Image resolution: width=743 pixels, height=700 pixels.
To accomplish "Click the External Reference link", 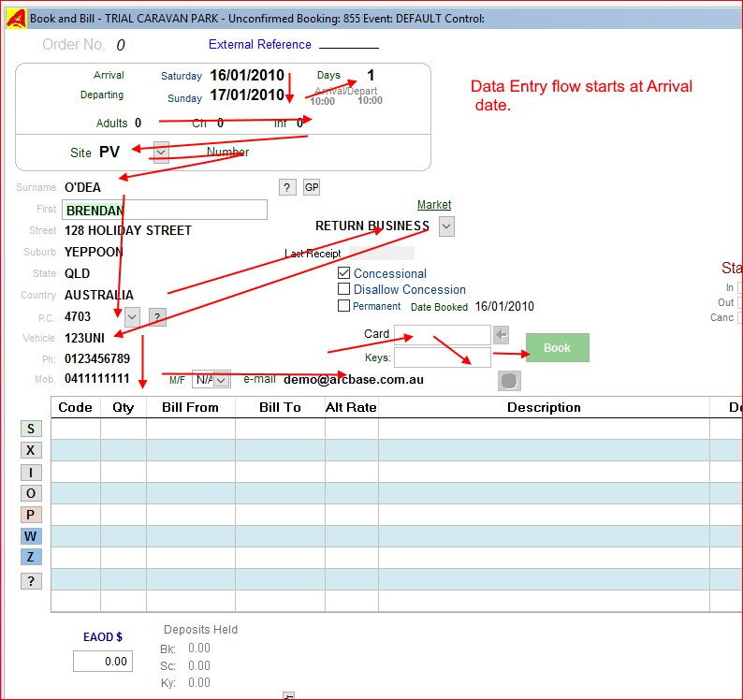I will click(x=259, y=44).
